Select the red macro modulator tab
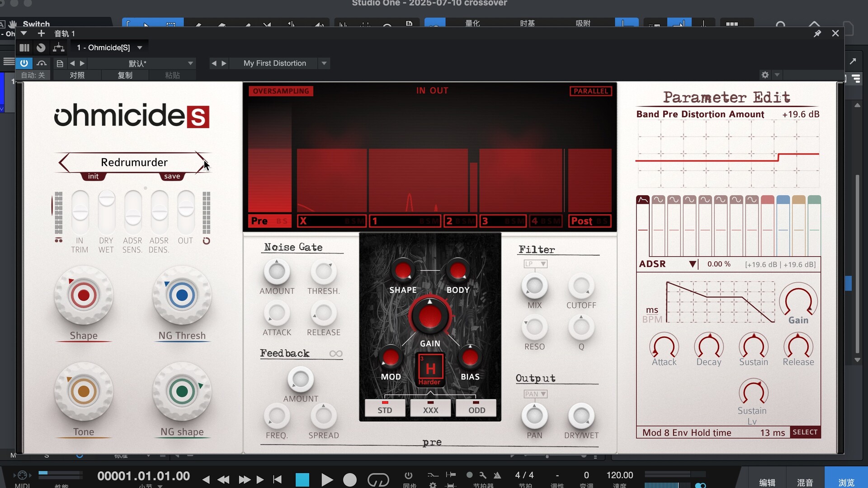Viewport: 868px width, 488px height. [767, 200]
